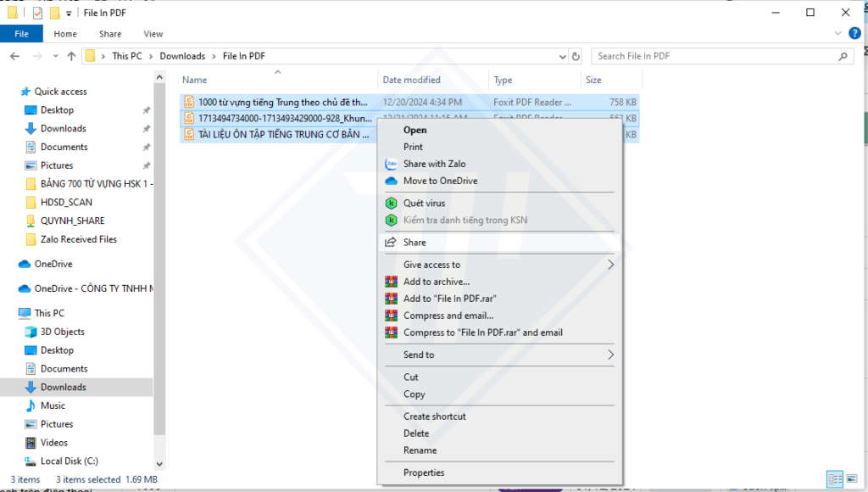
Task: Expand the Send to submenu
Action: click(610, 355)
